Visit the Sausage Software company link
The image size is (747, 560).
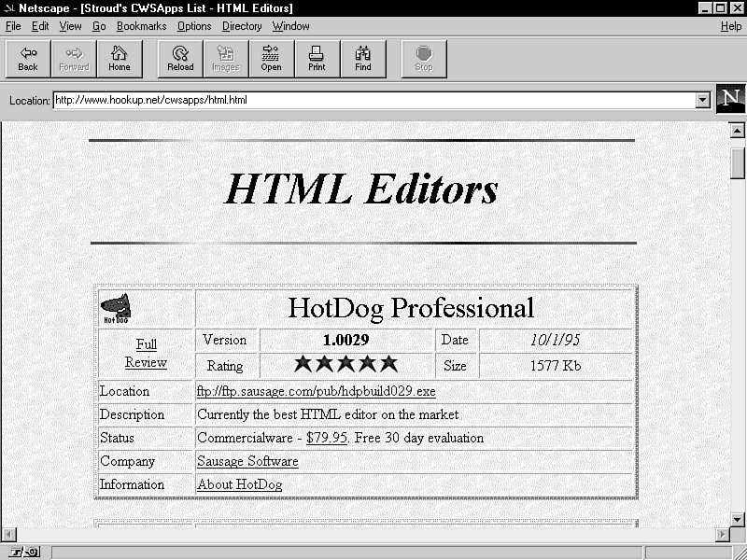pos(247,461)
